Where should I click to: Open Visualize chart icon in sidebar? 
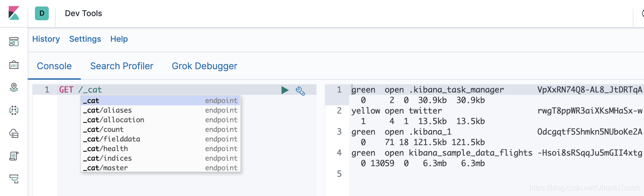pyautogui.click(x=14, y=65)
